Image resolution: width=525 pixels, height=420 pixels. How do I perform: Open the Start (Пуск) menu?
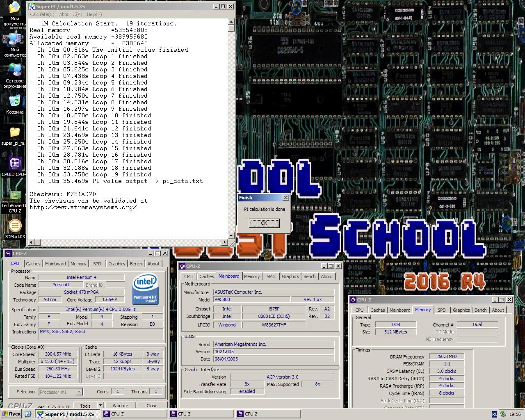[11, 414]
